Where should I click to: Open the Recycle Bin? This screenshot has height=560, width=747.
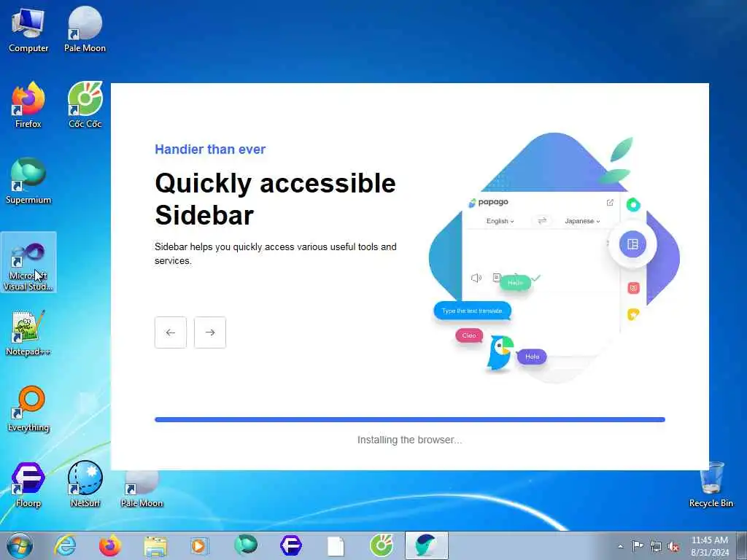pos(711,484)
